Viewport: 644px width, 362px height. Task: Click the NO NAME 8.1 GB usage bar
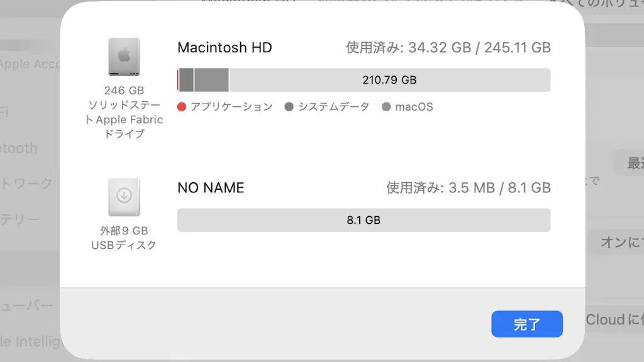coord(364,220)
